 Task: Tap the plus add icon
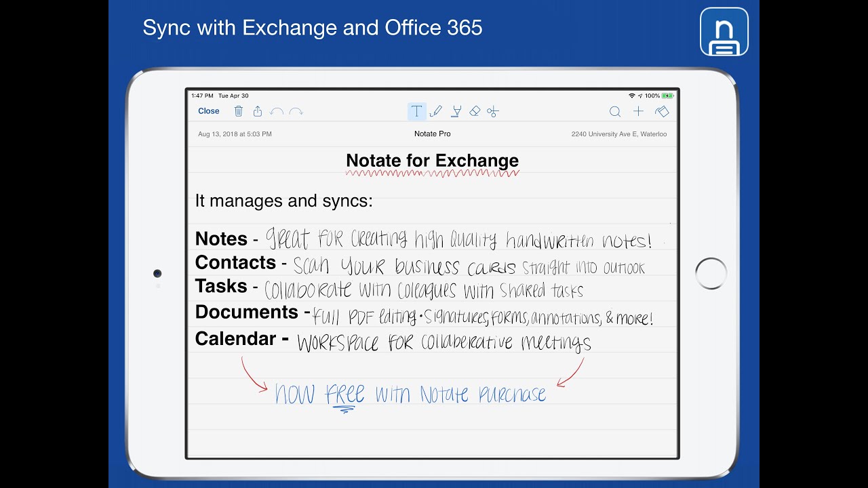coord(638,111)
